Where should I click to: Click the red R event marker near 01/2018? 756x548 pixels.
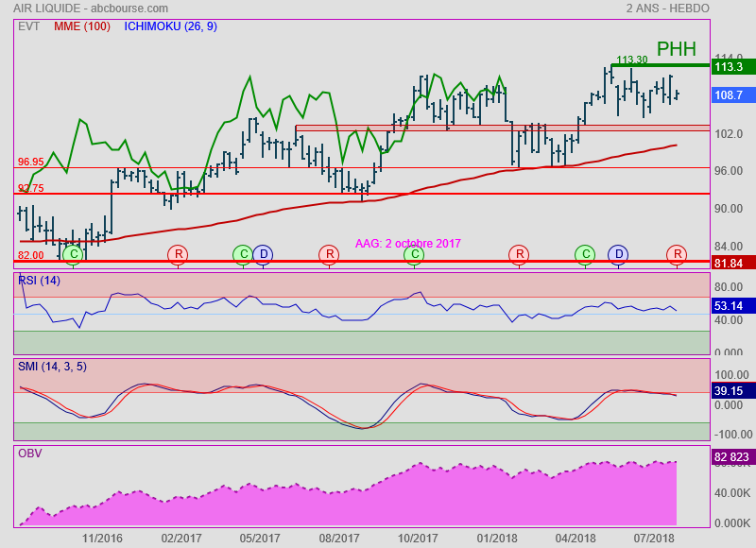click(x=519, y=254)
